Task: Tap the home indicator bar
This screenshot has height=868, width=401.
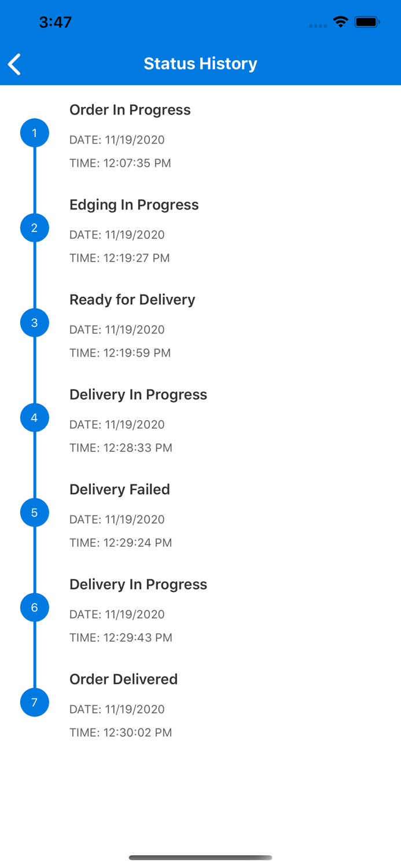Action: click(x=200, y=858)
